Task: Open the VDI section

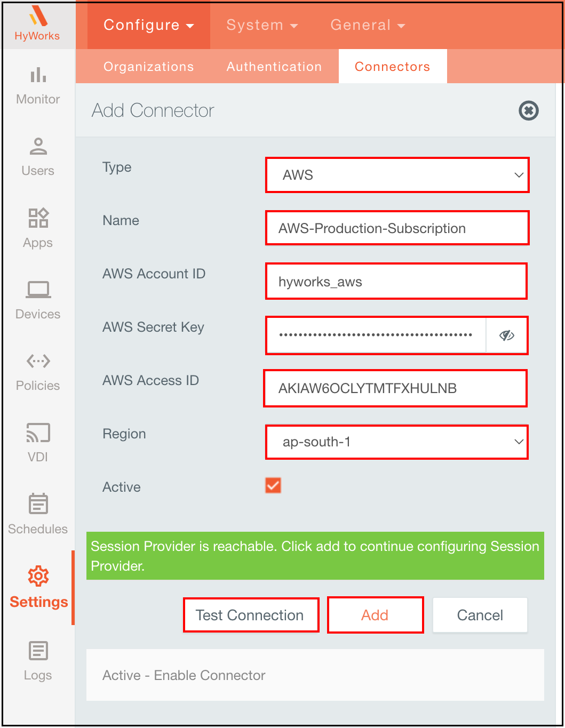Action: [x=38, y=443]
